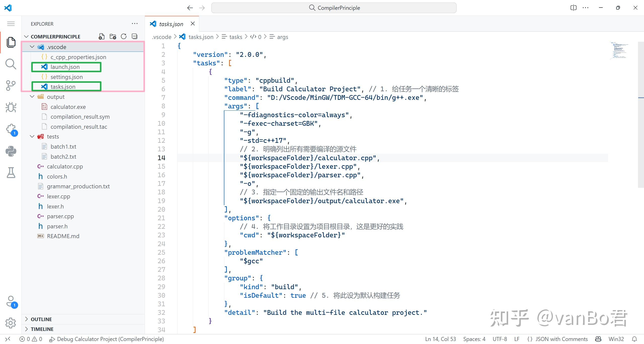Open the Source Control icon
Screen dimensions: 644x344
[11, 85]
